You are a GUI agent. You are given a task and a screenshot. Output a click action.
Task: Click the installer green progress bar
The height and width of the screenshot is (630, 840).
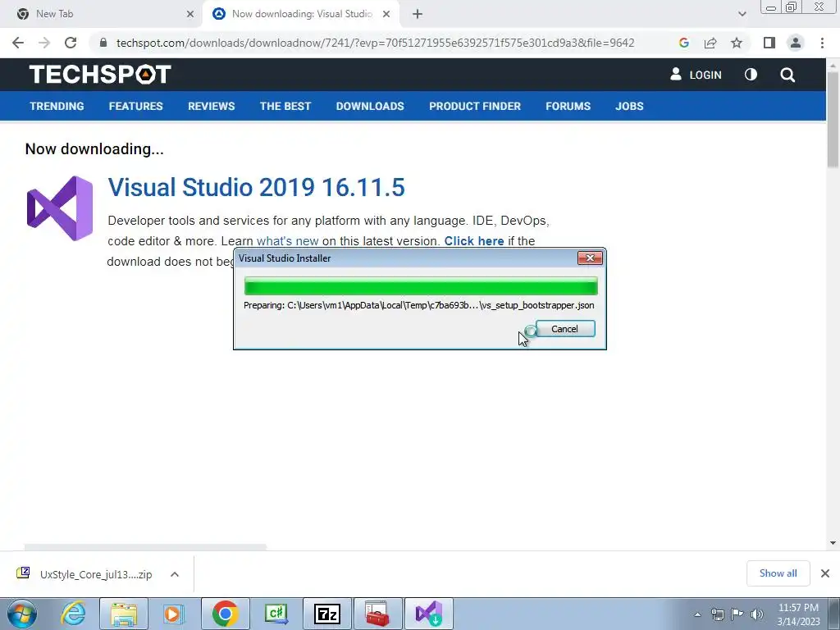click(421, 286)
